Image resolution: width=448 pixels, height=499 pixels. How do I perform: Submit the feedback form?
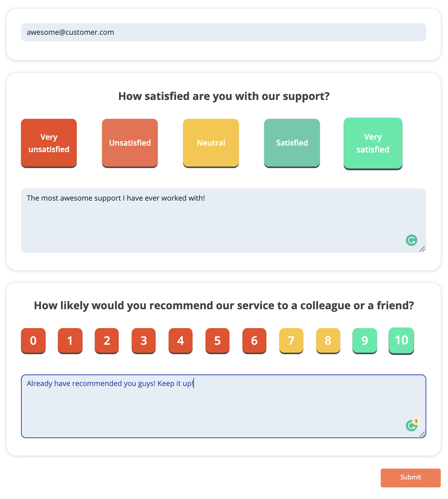410,478
